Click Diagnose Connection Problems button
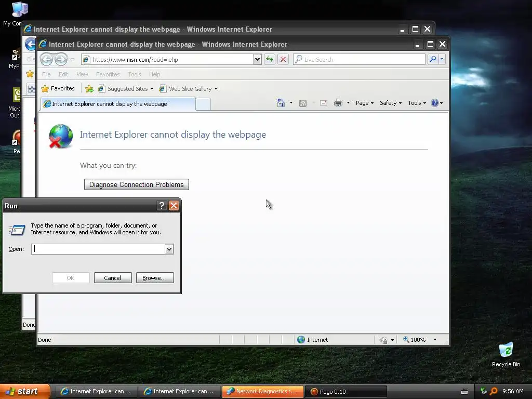This screenshot has width=532, height=399. coord(137,184)
